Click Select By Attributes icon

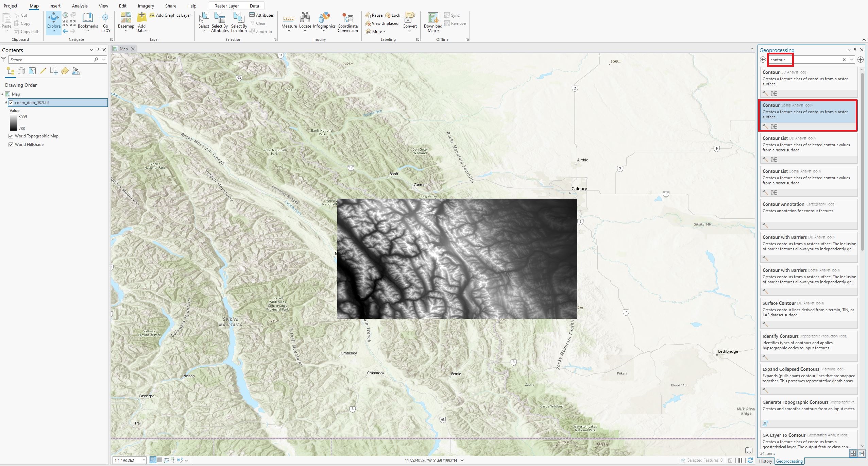pyautogui.click(x=220, y=18)
